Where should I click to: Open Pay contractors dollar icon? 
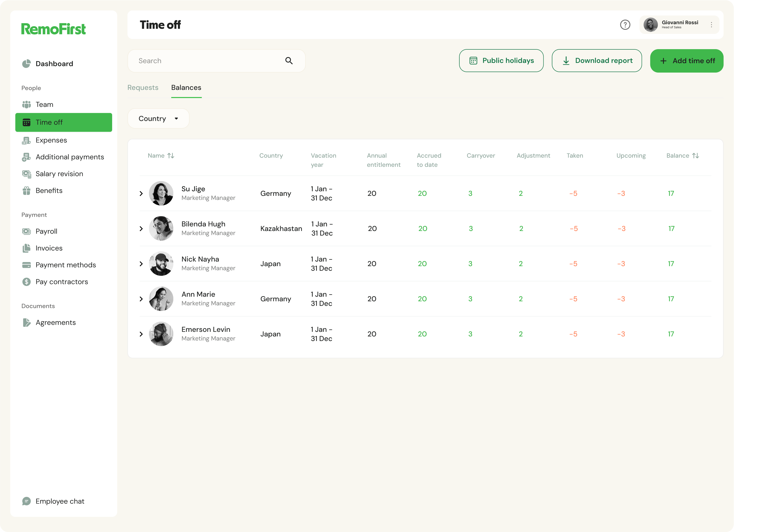[26, 282]
